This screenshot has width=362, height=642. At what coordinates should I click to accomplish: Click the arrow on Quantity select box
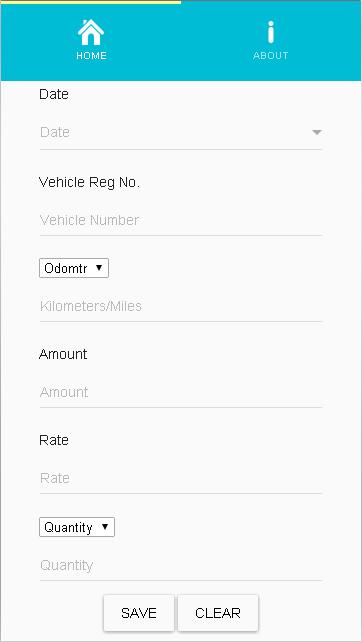105,527
